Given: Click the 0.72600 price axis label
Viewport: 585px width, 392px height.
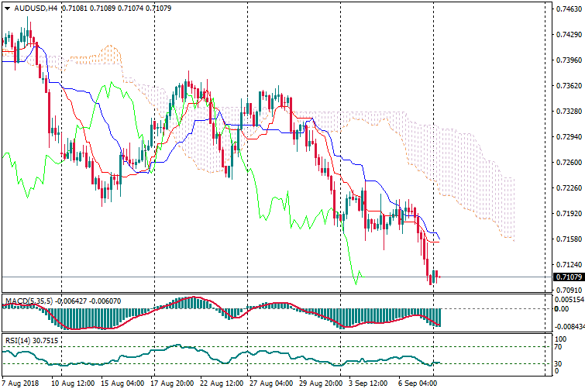Looking at the screenshot, I should pos(568,163).
